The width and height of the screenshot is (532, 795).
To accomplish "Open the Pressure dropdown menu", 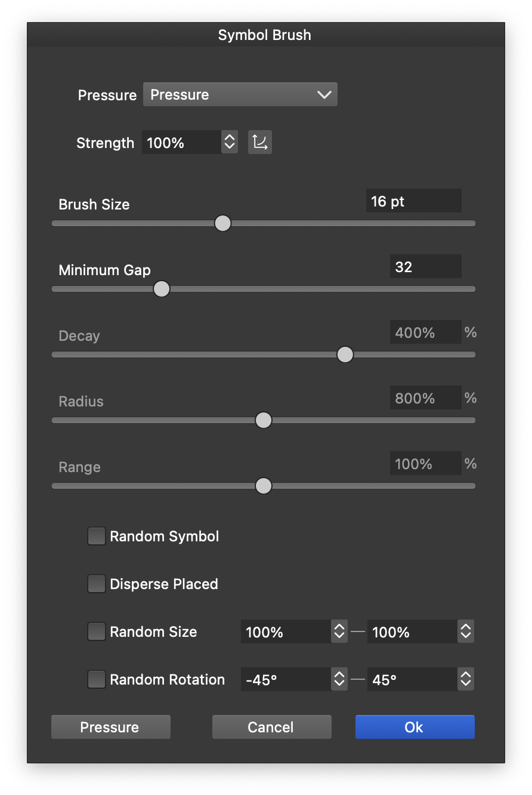I will [x=240, y=95].
